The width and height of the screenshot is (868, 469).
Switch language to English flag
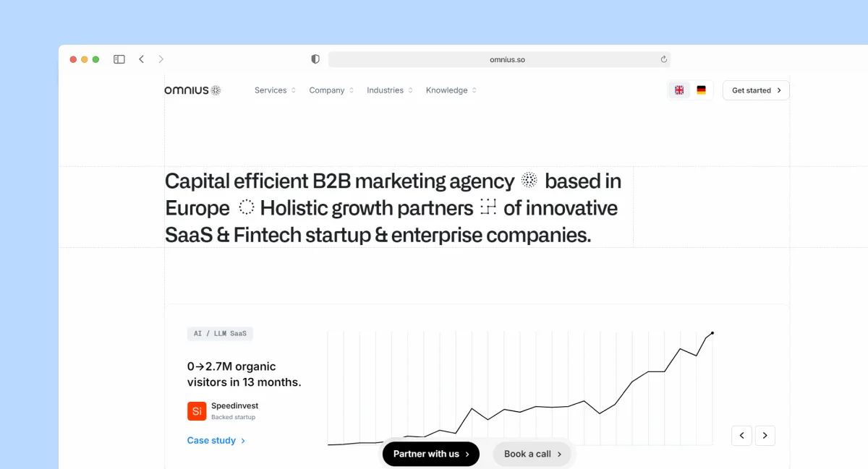point(679,90)
